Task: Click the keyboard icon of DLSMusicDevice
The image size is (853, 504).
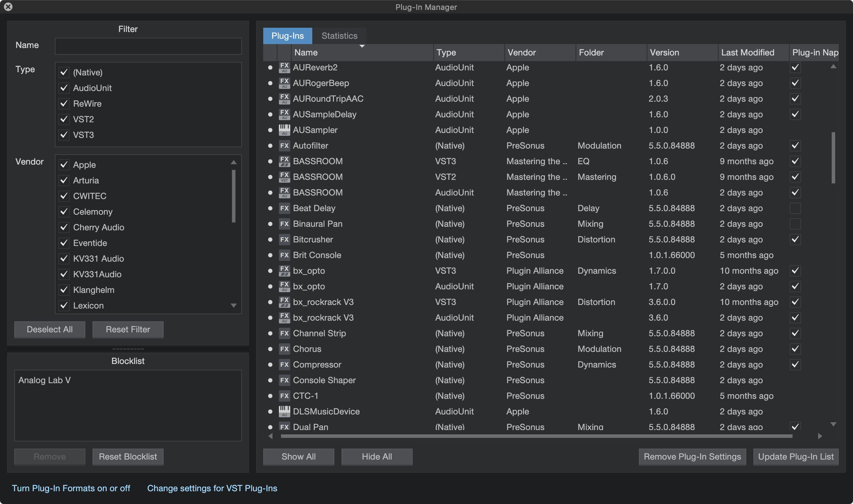Action: tap(284, 412)
